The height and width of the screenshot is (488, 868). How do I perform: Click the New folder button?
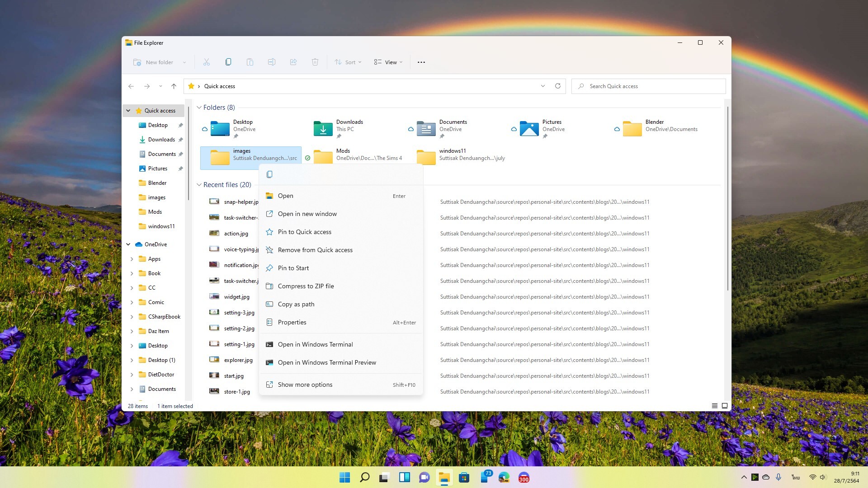coord(154,62)
